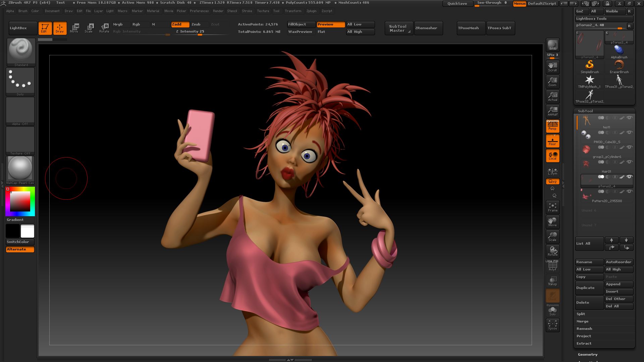Open the Alpha Off selector
Viewport: 644px width, 362px height.
click(20, 111)
